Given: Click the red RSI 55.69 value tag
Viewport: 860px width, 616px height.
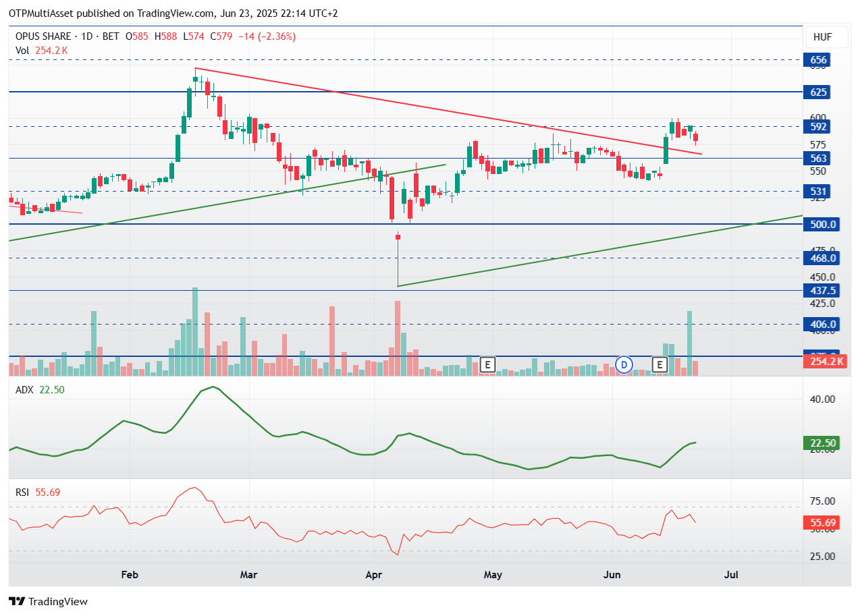Looking at the screenshot, I should pos(824,523).
